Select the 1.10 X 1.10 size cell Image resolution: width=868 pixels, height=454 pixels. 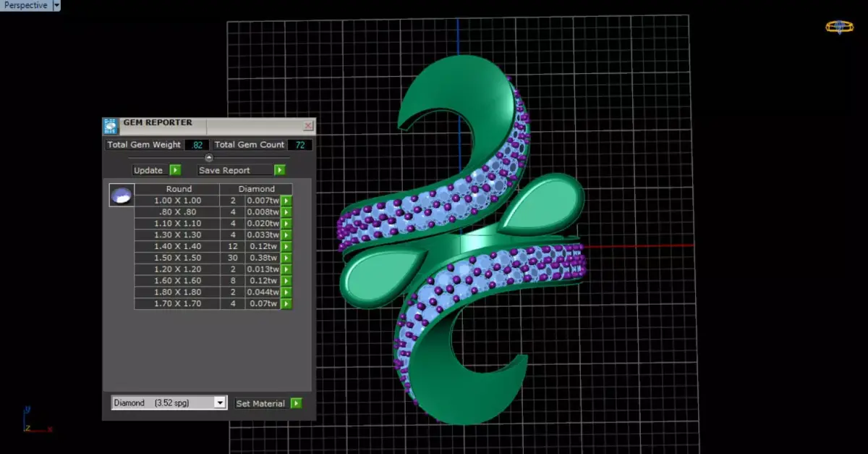point(177,224)
